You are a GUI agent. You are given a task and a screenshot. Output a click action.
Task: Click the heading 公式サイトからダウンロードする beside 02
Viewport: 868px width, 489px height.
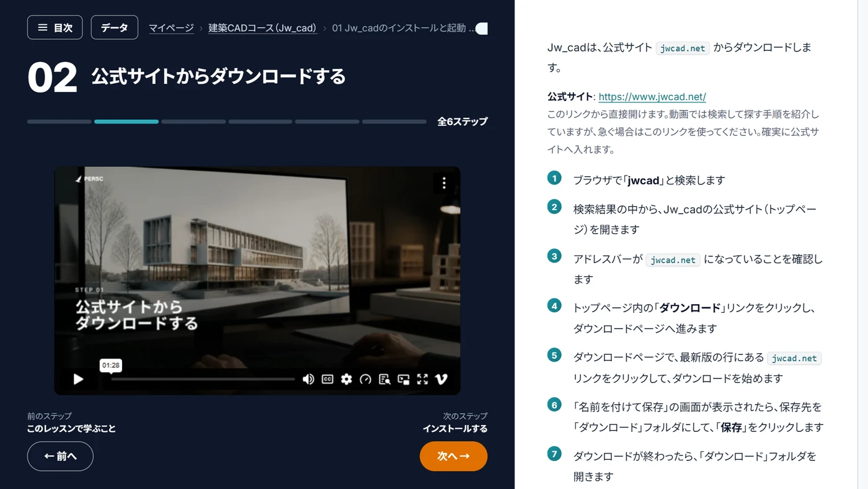point(219,76)
